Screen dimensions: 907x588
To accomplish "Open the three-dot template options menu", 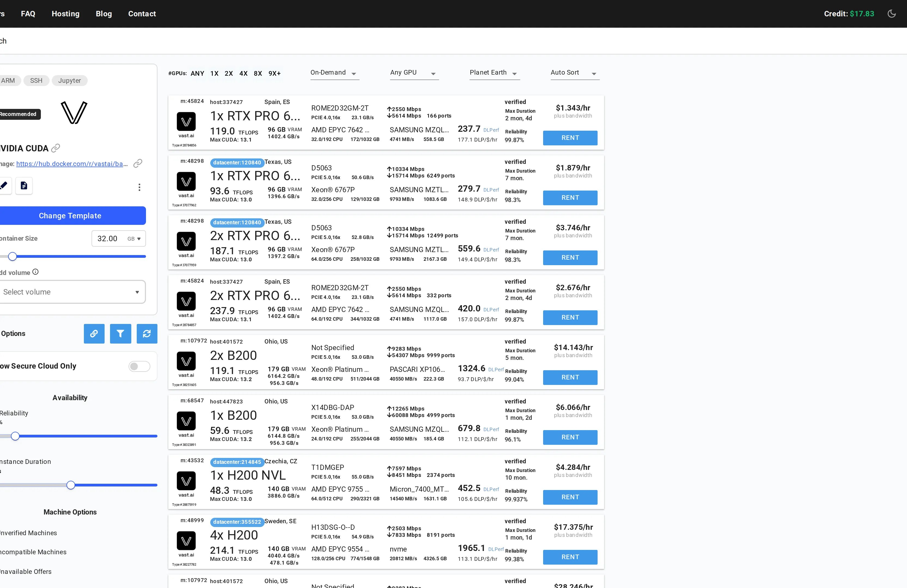I will [139, 187].
